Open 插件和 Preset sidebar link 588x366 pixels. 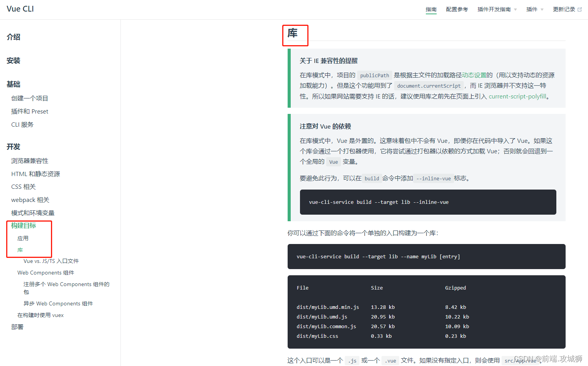(30, 112)
